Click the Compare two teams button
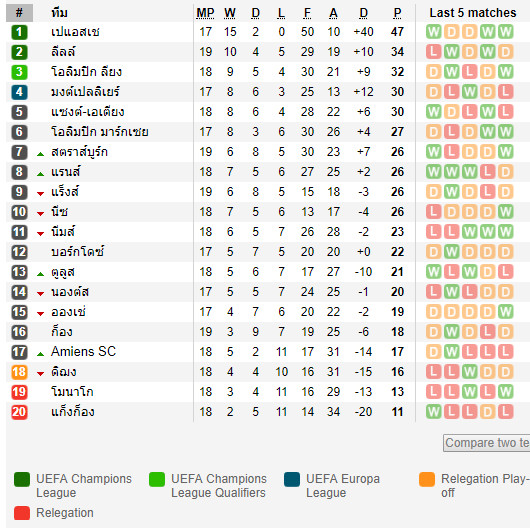Image resolution: width=530 pixels, height=528 pixels. (487, 443)
